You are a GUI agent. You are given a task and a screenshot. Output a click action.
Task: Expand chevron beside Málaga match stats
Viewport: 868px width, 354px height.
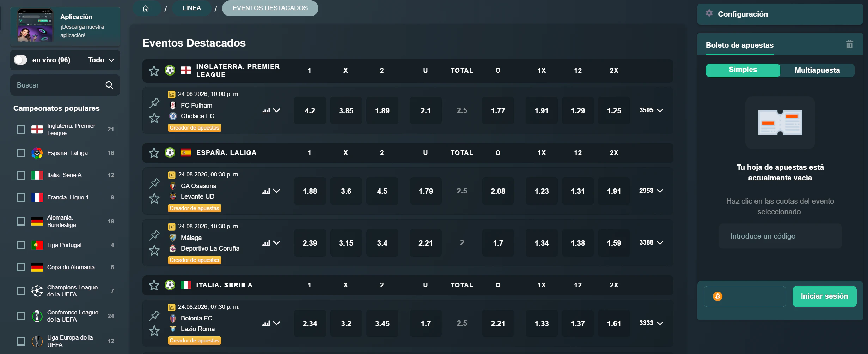point(277,243)
